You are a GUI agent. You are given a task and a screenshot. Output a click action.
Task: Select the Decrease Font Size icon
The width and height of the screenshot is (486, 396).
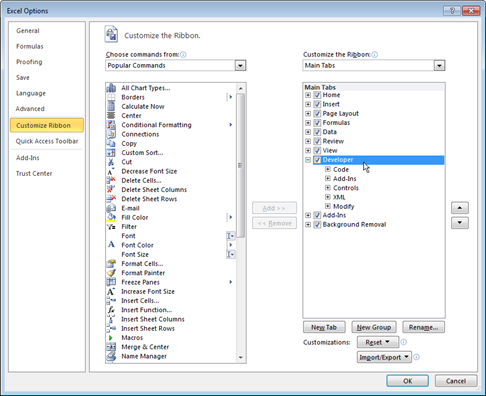point(111,171)
